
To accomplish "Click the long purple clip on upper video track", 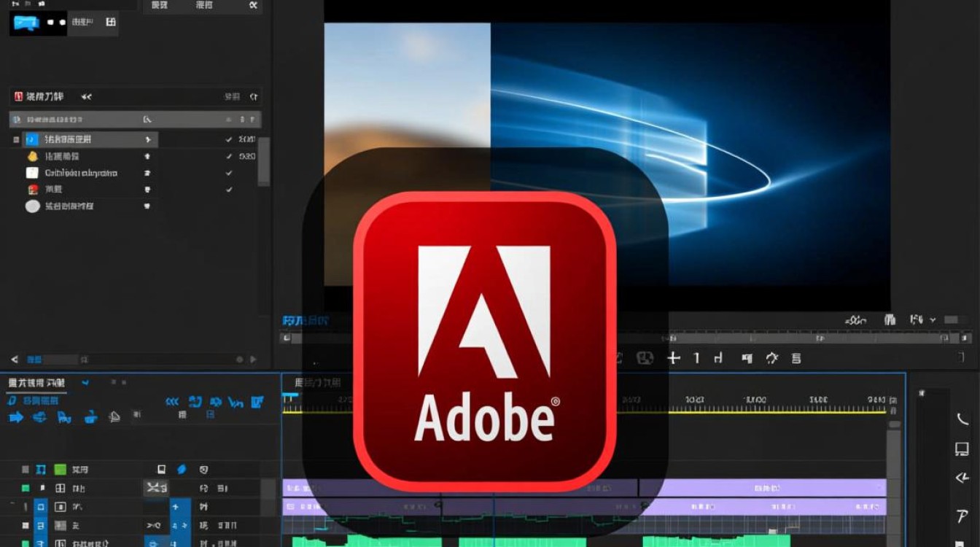I will point(762,488).
